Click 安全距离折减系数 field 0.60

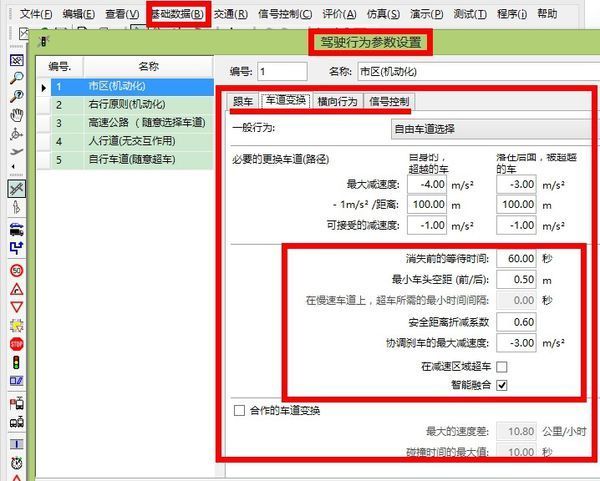point(517,322)
